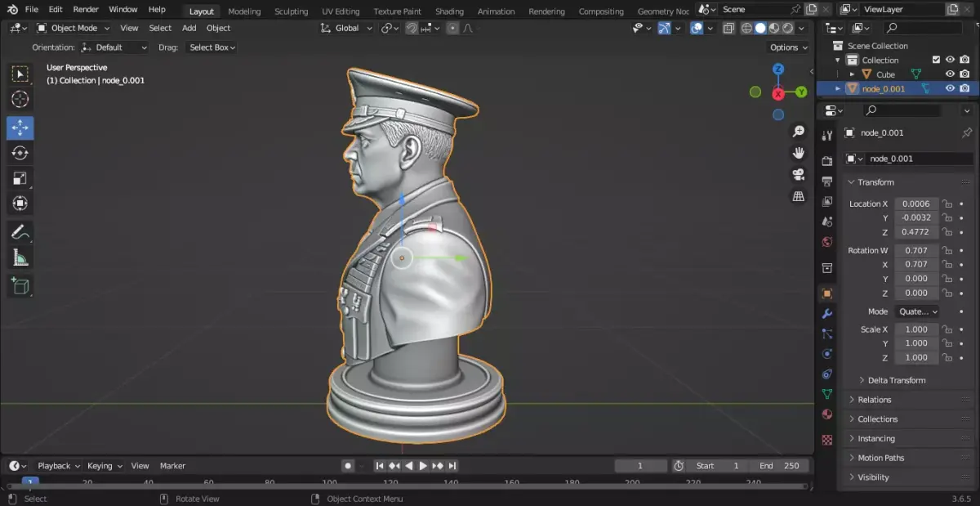Click the Scale X value field
The height and width of the screenshot is (506, 980).
[916, 329]
